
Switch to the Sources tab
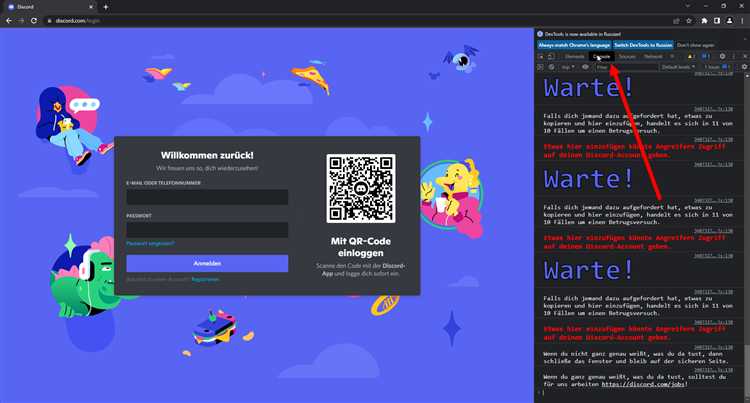(x=627, y=56)
